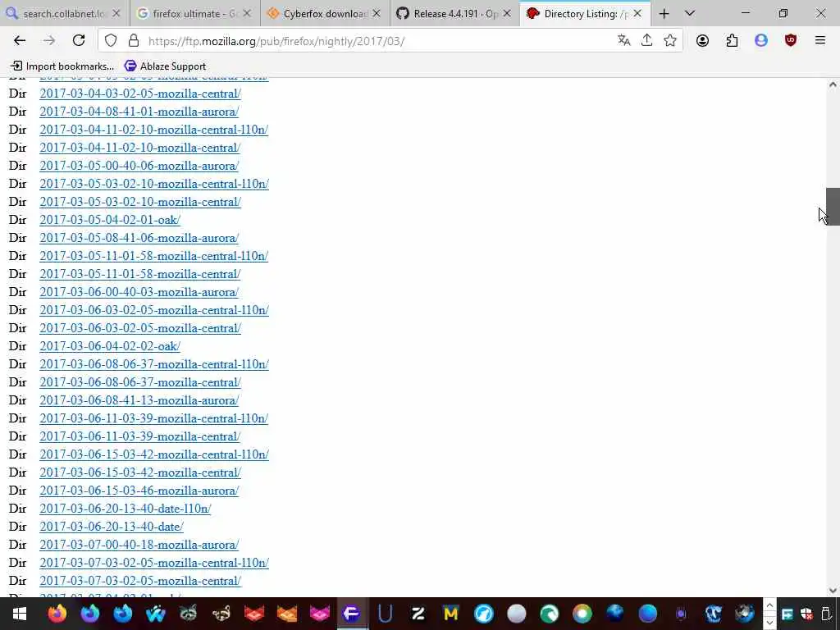Click the purple avatar toolbar icon
Image resolution: width=840 pixels, height=630 pixels.
[x=760, y=40]
